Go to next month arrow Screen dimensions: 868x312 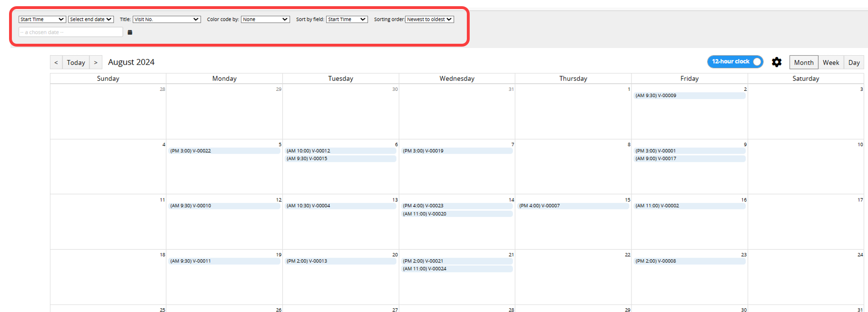96,62
